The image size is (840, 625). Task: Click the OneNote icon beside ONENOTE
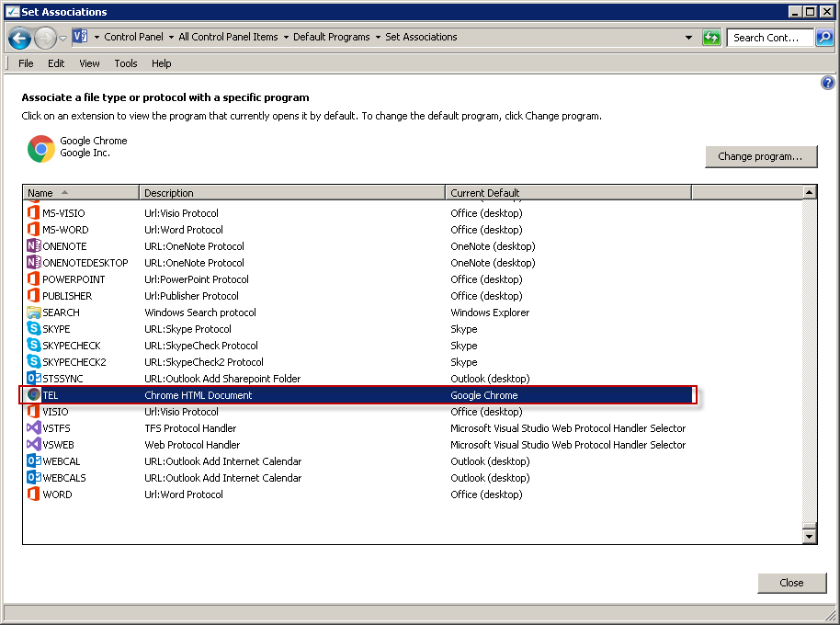point(33,245)
